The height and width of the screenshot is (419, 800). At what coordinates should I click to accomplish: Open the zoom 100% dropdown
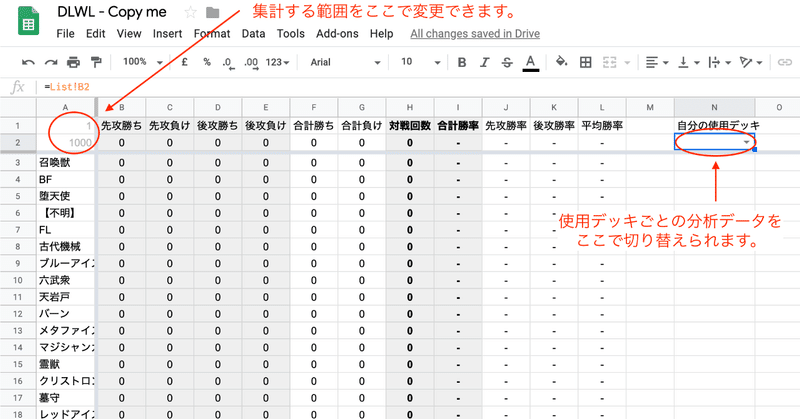[143, 62]
